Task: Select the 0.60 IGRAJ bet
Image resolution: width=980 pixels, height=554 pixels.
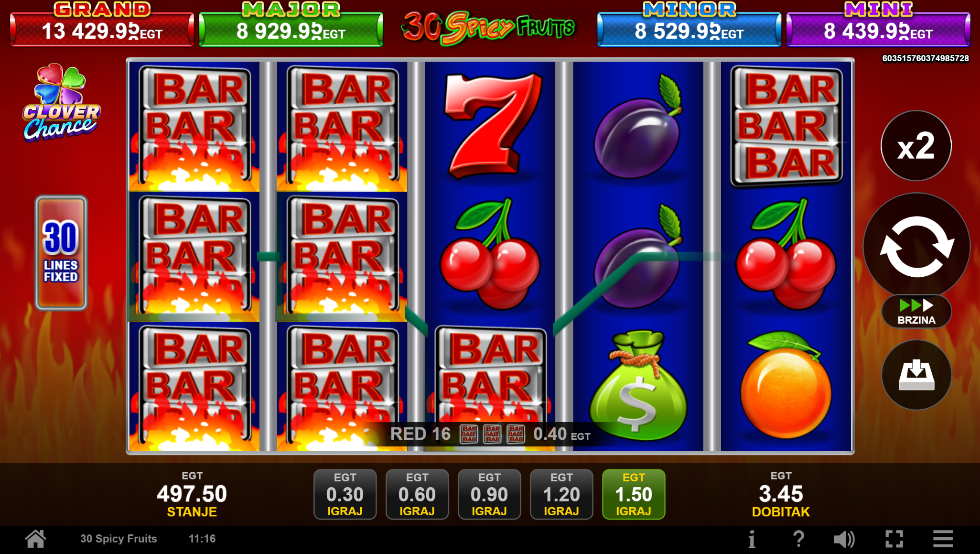Action: (x=417, y=494)
